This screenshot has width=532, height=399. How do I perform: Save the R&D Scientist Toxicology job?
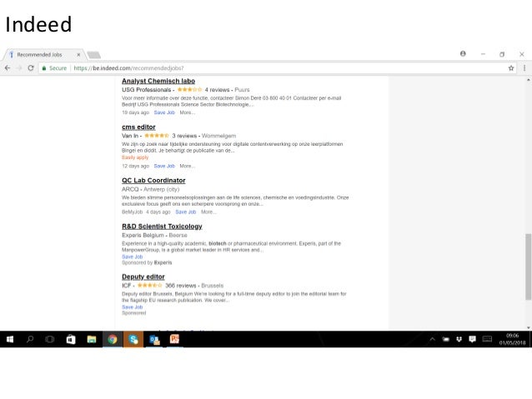click(133, 257)
